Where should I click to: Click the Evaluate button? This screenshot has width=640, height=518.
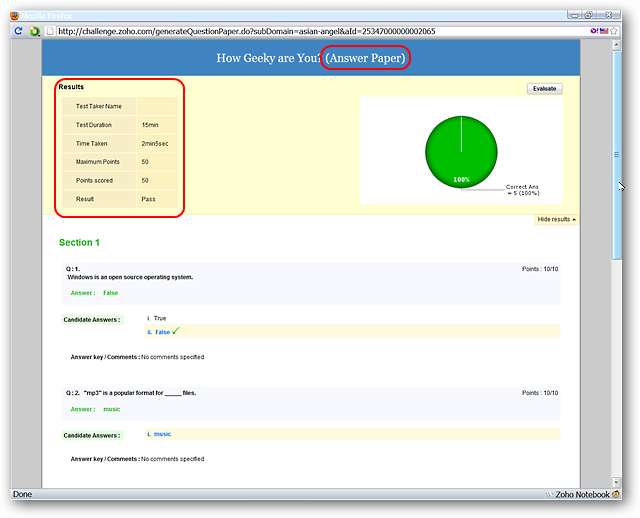[544, 89]
